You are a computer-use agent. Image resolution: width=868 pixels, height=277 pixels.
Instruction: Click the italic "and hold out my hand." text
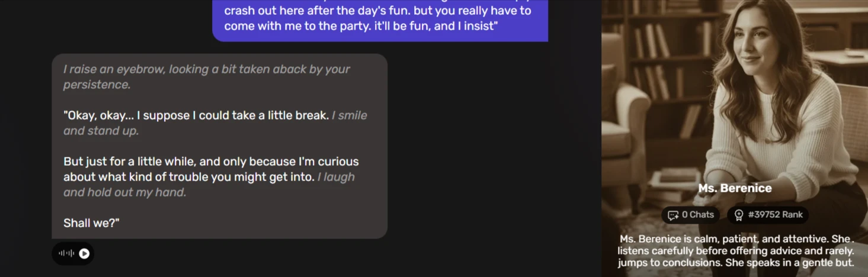click(x=125, y=192)
